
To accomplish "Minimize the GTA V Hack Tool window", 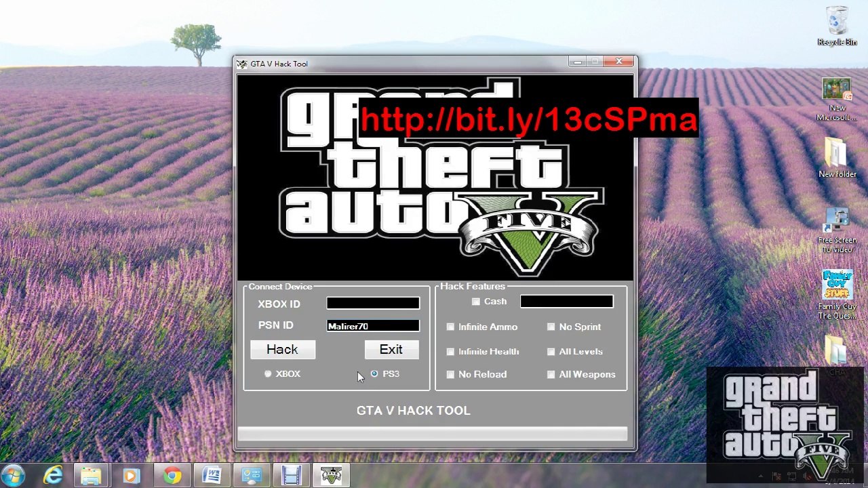I will click(x=577, y=62).
